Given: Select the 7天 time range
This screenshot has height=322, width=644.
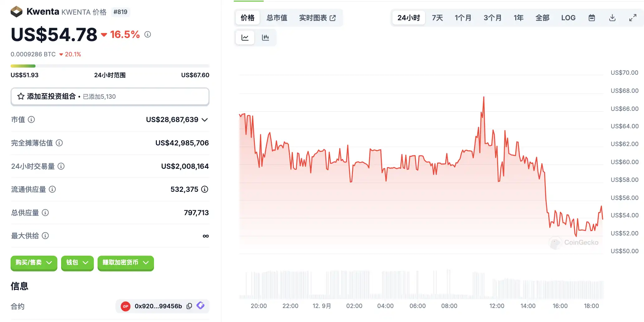Looking at the screenshot, I should 437,18.
